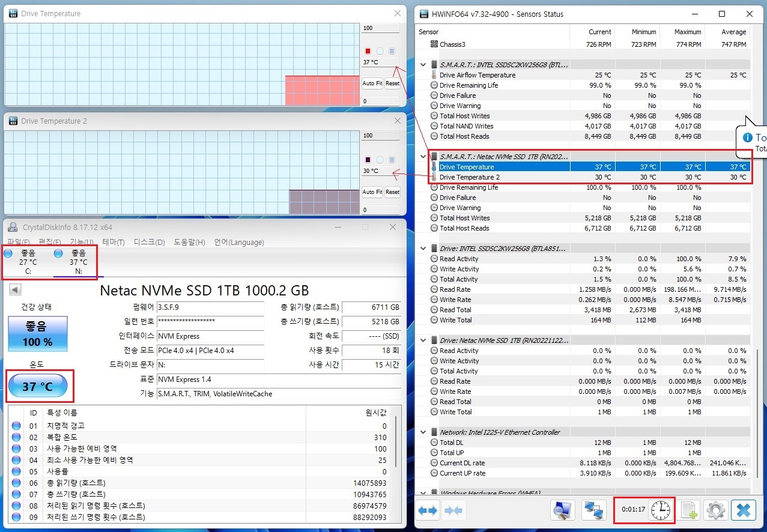
Task: Click Reset in Drive Temperature window
Action: pos(392,83)
